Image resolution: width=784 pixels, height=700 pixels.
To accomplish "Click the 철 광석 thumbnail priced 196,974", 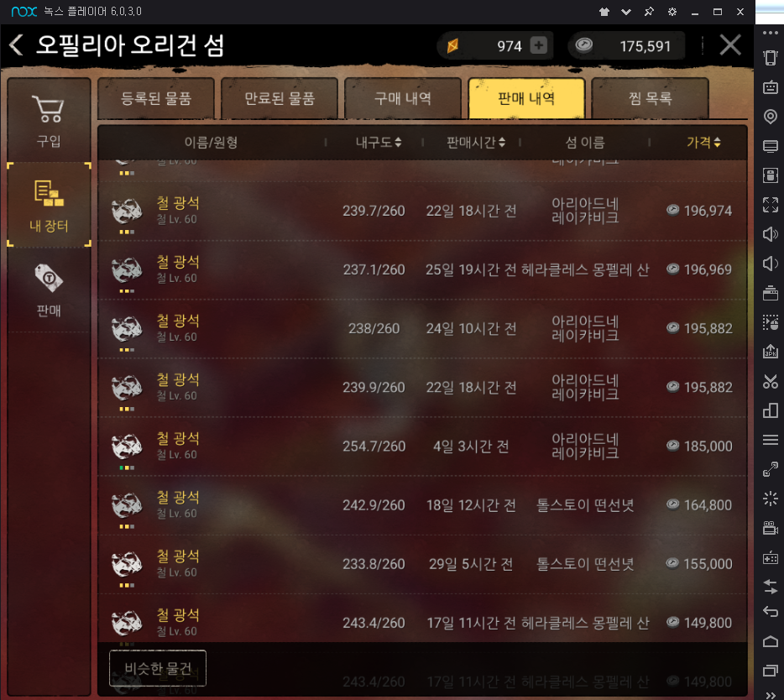I will (127, 211).
